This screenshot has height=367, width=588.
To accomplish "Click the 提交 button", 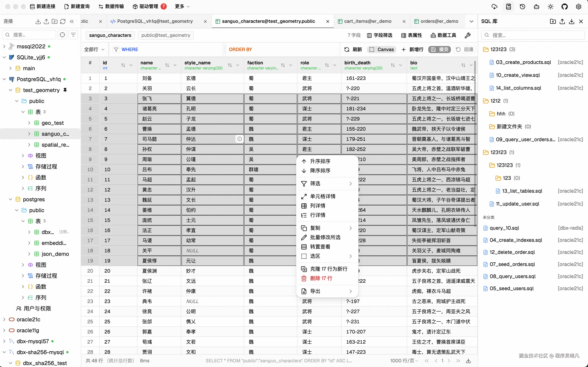I will point(439,50).
